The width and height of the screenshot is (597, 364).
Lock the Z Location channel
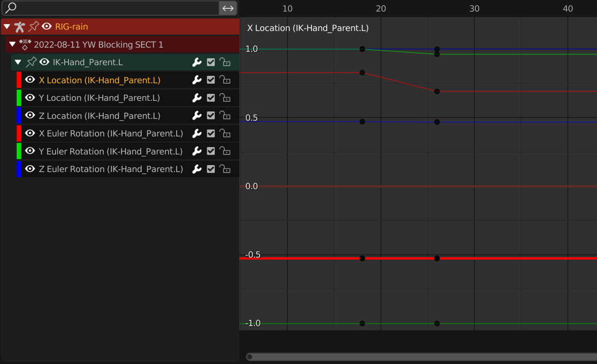(225, 116)
